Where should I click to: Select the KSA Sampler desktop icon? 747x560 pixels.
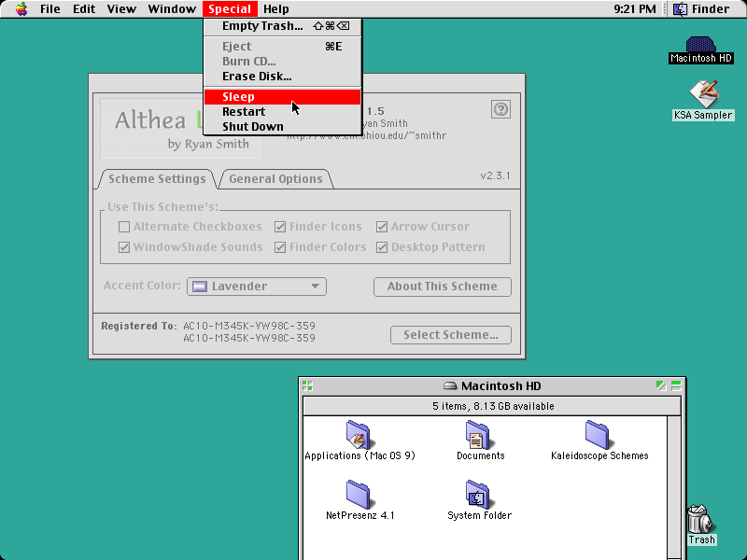pos(703,94)
